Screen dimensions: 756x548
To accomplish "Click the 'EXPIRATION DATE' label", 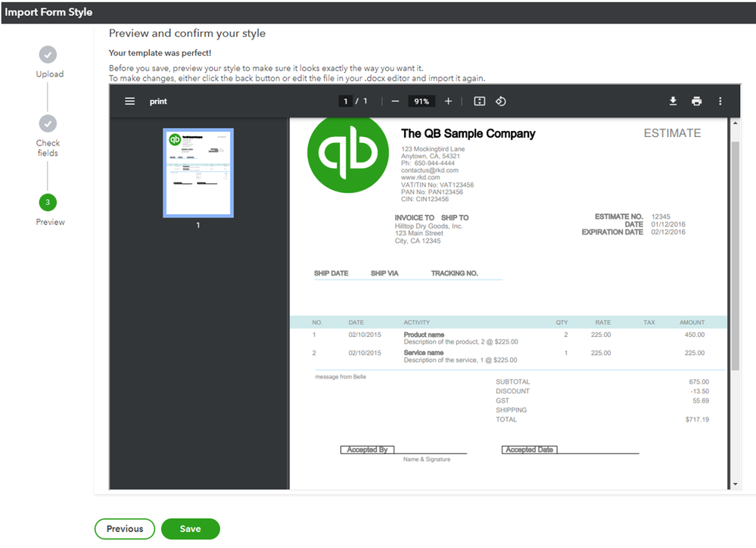I will 612,232.
